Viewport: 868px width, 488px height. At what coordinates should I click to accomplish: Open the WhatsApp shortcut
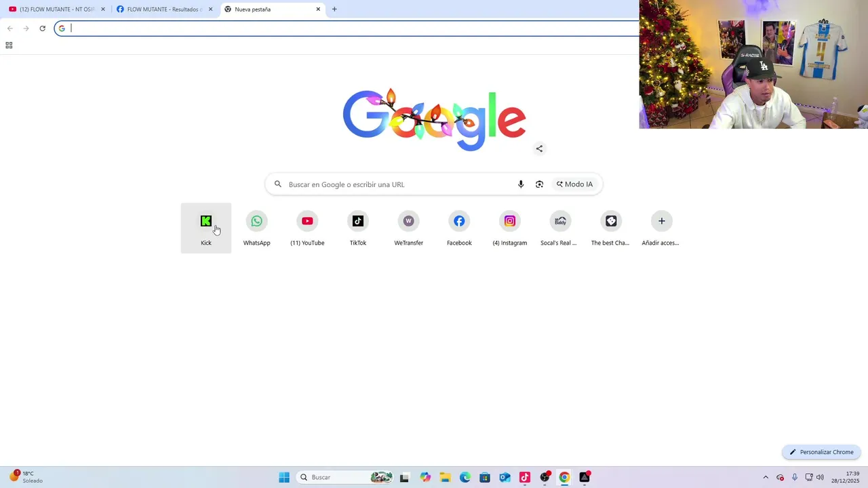[256, 228]
